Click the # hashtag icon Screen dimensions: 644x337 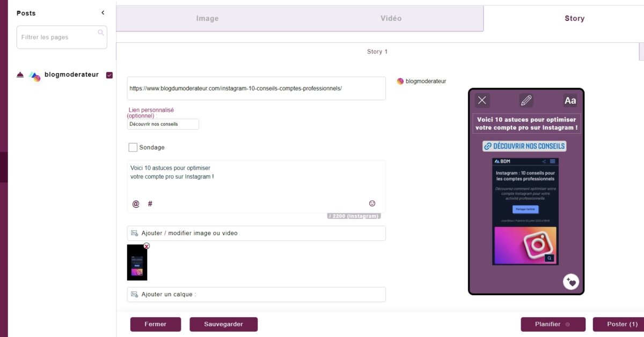(x=150, y=203)
